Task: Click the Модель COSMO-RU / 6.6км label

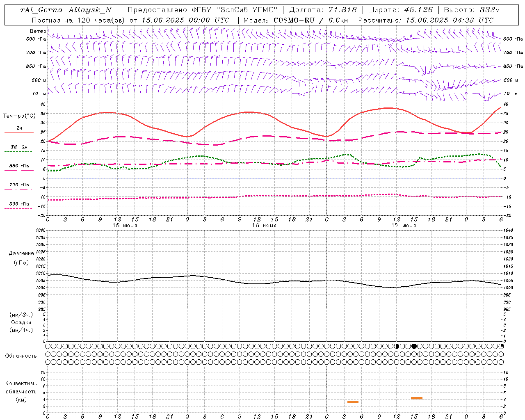Action: click(295, 20)
